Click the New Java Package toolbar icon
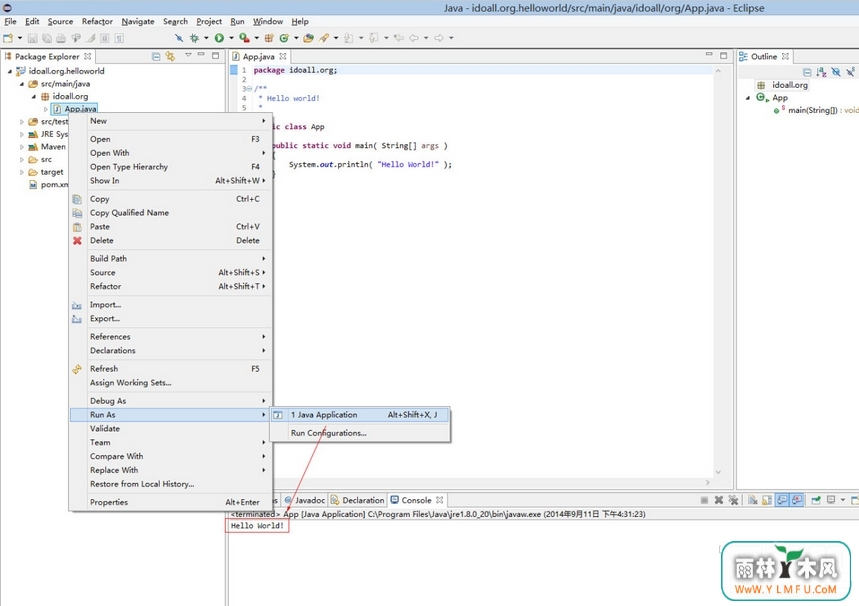 coord(269,38)
